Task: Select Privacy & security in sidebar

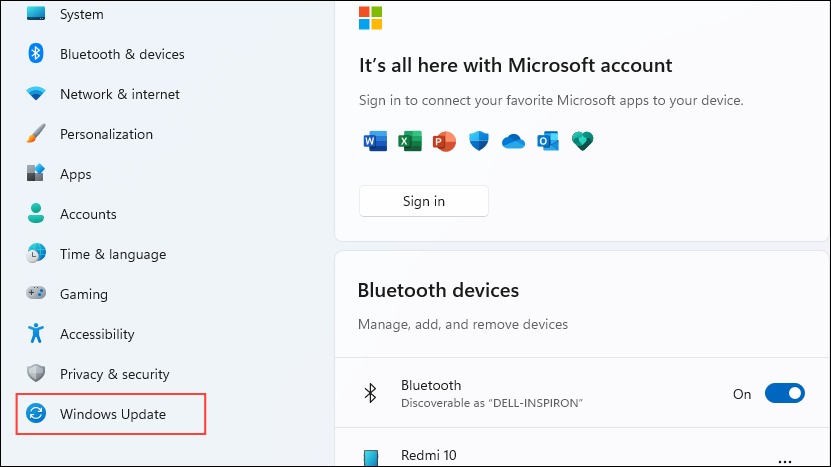Action: (x=114, y=374)
